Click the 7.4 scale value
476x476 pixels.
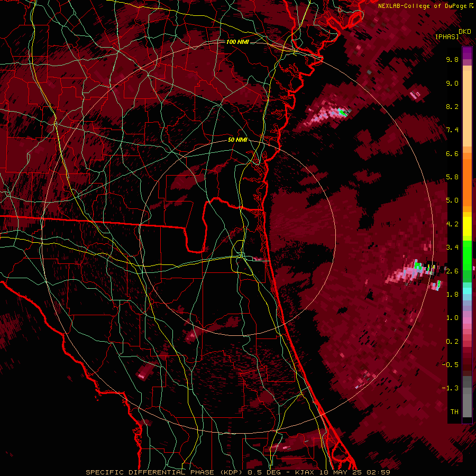click(452, 130)
